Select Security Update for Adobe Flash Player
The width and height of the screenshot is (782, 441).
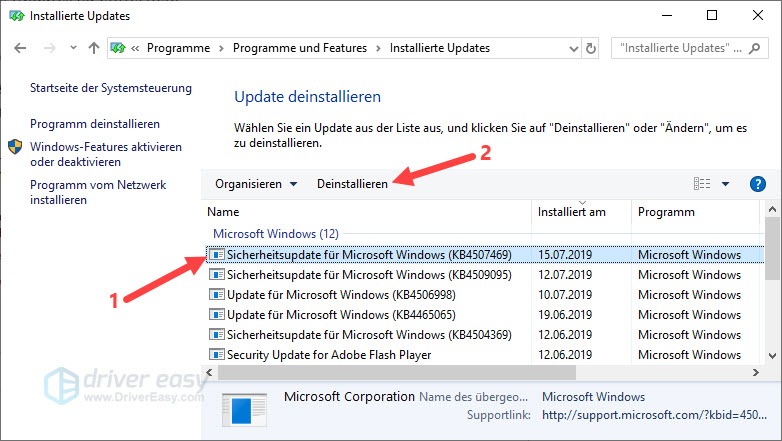pos(484,355)
